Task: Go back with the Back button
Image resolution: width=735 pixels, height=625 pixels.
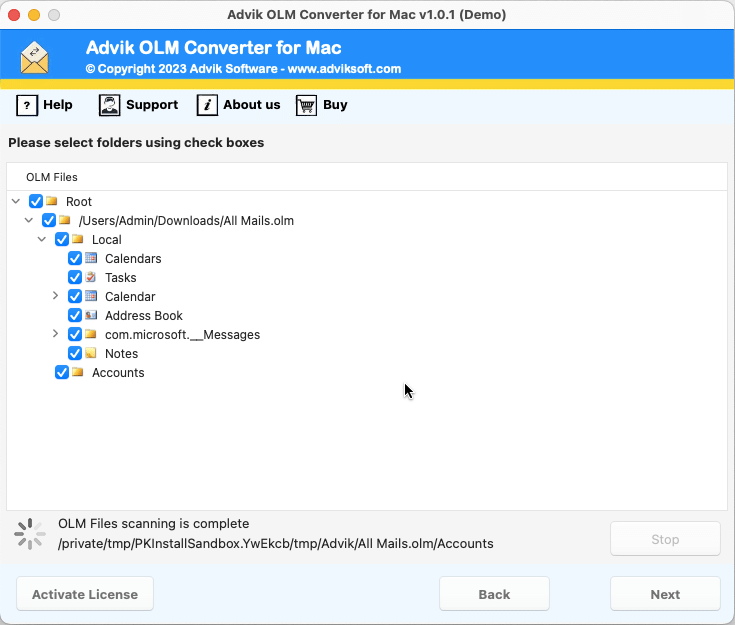Action: tap(494, 594)
